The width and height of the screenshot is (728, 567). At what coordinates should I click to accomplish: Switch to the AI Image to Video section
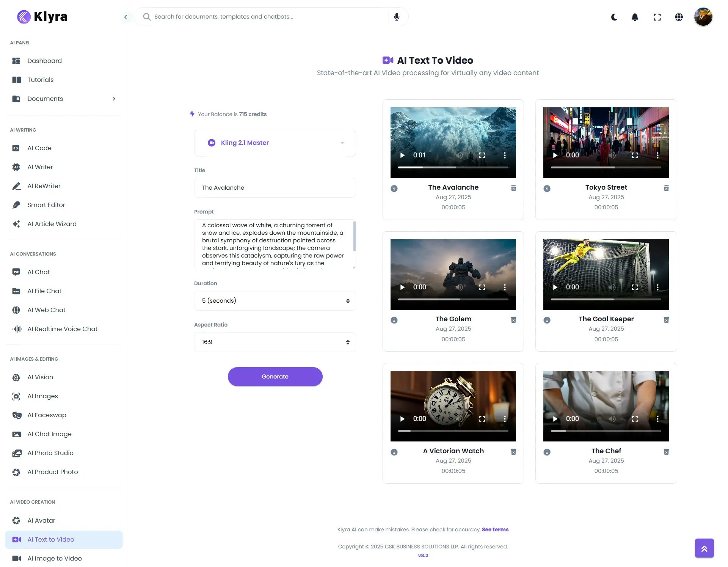55,558
